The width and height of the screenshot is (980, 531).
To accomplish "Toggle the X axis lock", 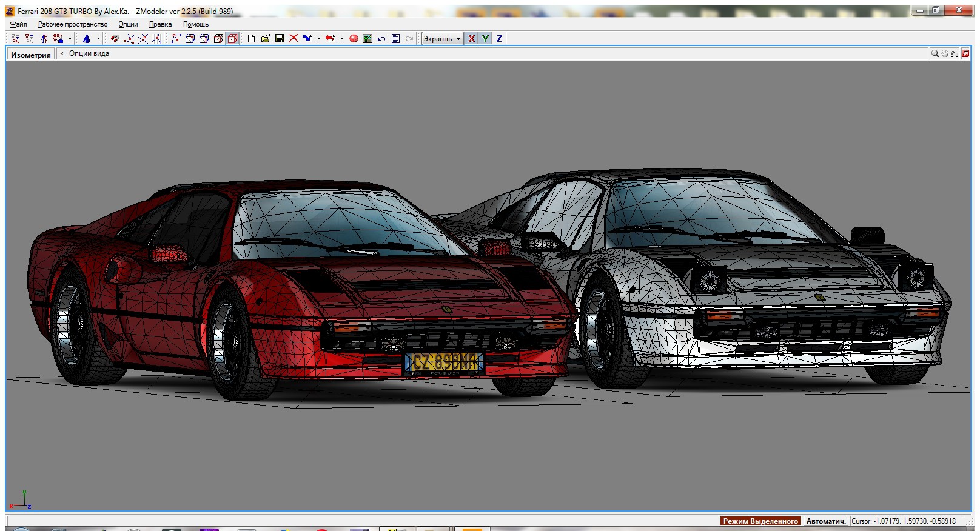I will [x=471, y=39].
